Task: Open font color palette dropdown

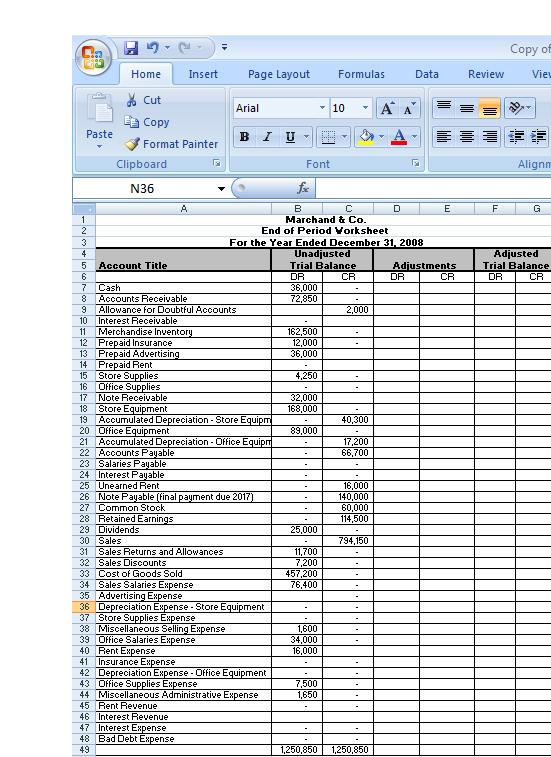Action: (414, 137)
